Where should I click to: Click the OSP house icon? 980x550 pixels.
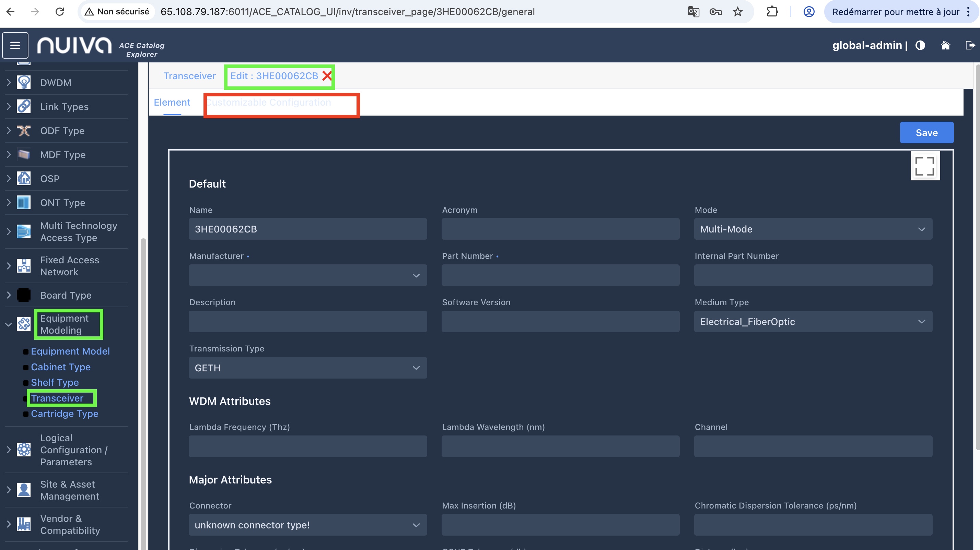pos(24,178)
